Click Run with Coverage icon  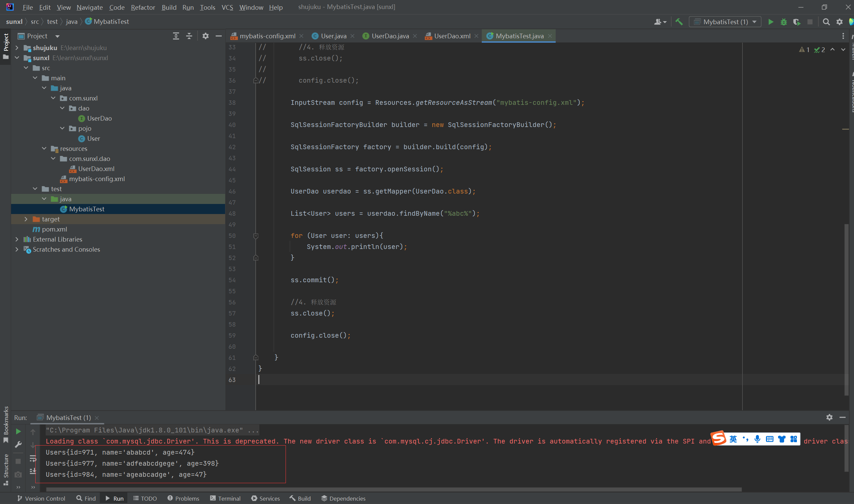point(796,22)
